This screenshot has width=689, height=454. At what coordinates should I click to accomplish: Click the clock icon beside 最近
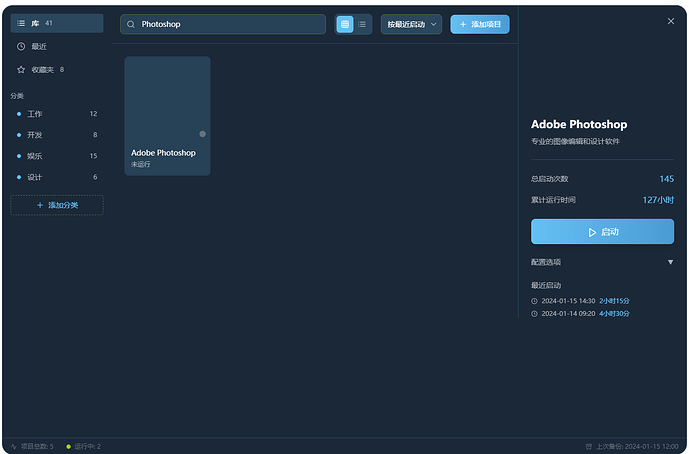click(21, 46)
